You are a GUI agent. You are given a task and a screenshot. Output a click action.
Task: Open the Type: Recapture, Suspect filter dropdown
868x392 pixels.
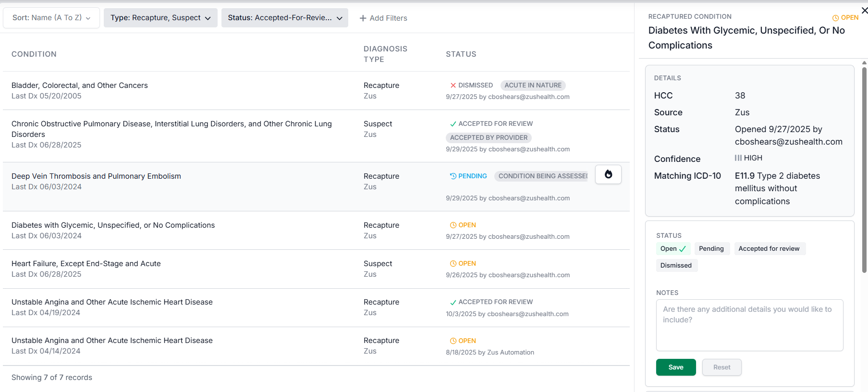[x=160, y=18]
